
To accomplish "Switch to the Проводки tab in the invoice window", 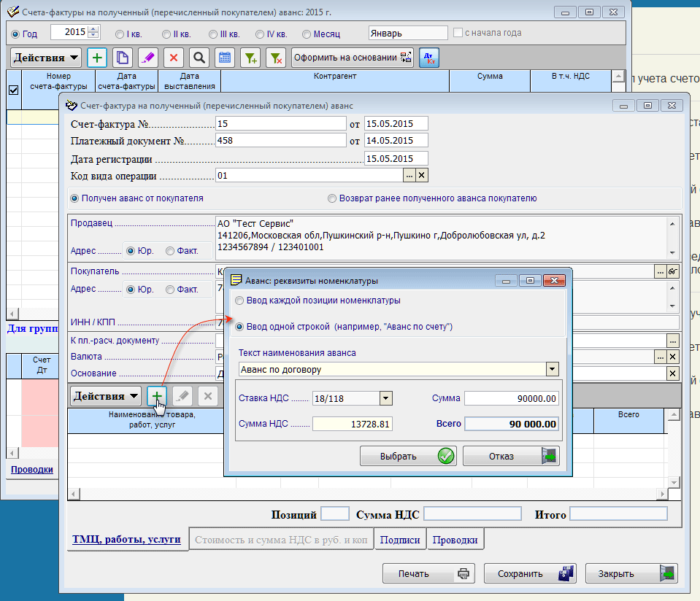I will pyautogui.click(x=455, y=540).
